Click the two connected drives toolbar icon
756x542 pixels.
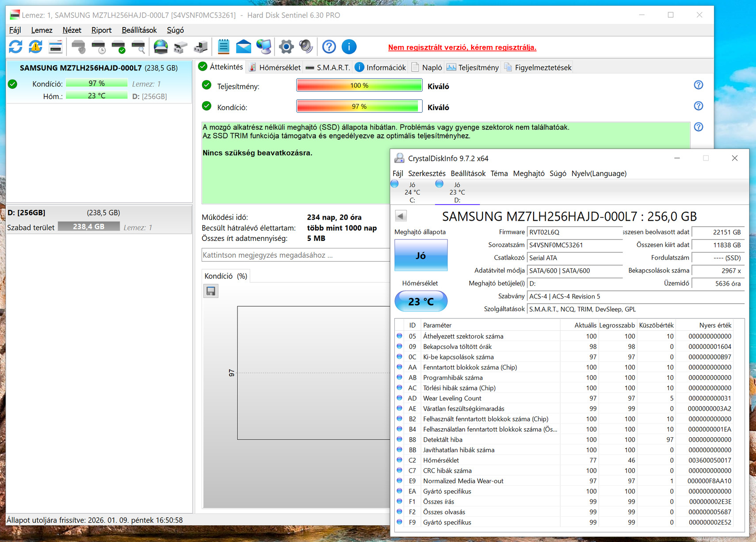tap(180, 47)
